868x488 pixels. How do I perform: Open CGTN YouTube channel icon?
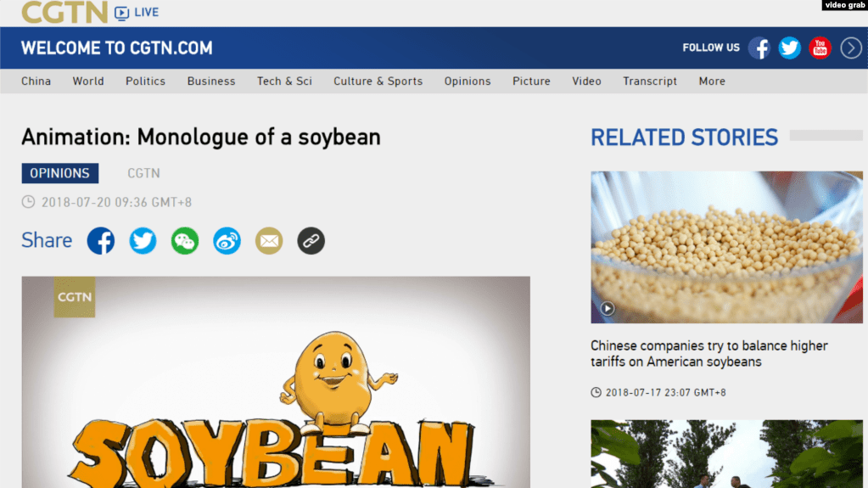[x=820, y=48]
